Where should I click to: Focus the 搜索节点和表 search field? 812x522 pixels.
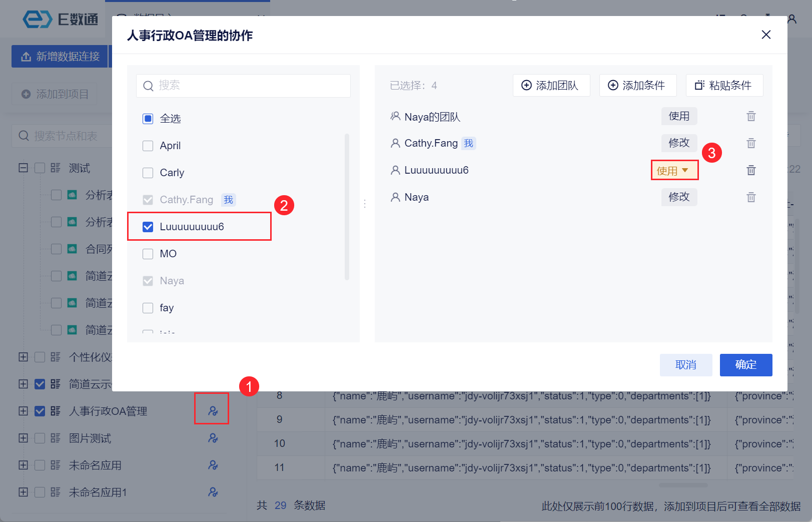[x=62, y=136]
